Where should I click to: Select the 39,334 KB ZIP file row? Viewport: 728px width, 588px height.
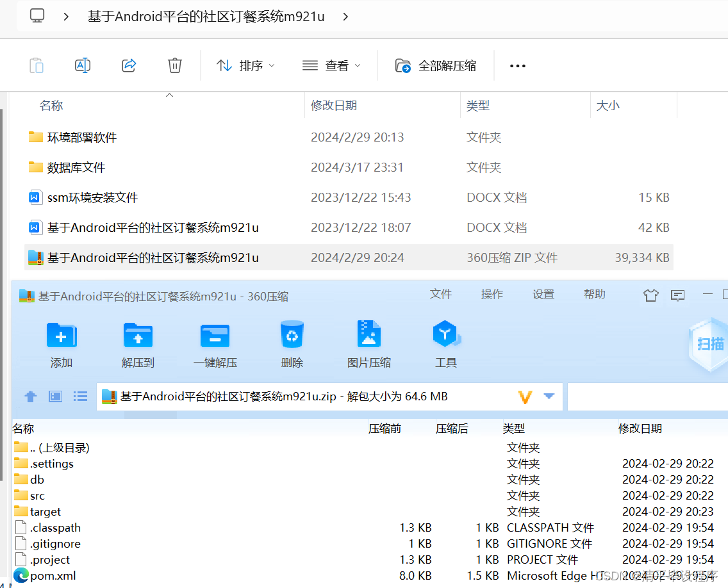[x=349, y=257]
